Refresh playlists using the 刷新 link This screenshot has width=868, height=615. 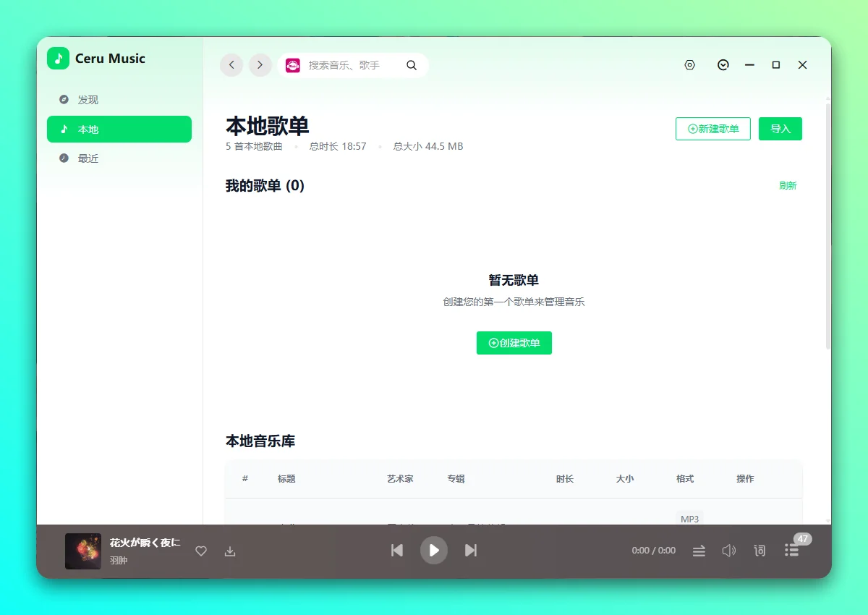[788, 185]
